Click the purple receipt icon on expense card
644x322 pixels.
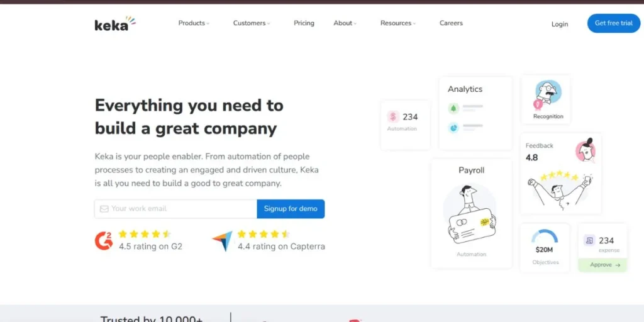coord(589,240)
